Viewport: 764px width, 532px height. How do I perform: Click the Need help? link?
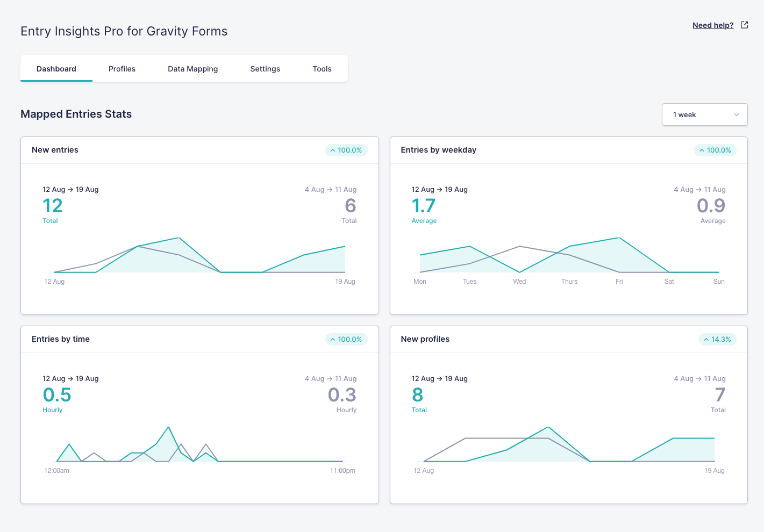pos(713,25)
